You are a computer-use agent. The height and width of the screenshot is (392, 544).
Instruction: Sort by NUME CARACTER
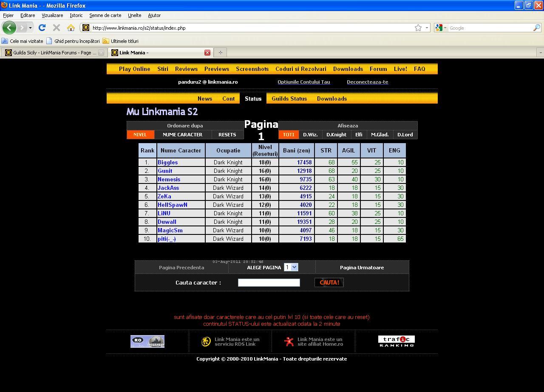[183, 135]
